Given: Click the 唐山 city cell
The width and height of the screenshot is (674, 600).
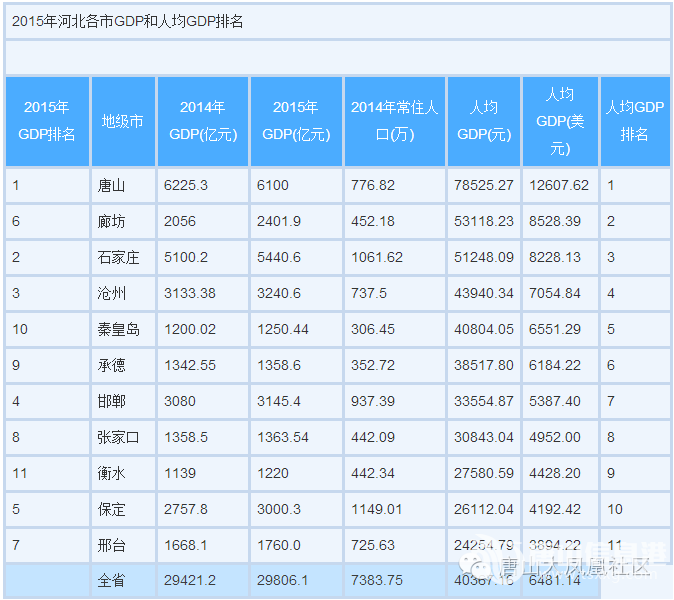Looking at the screenshot, I should coord(112,185).
